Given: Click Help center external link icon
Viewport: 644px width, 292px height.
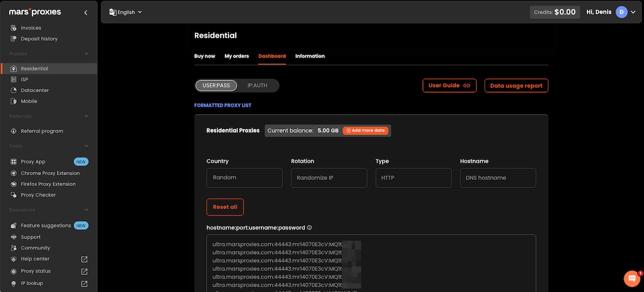Looking at the screenshot, I should point(84,259).
